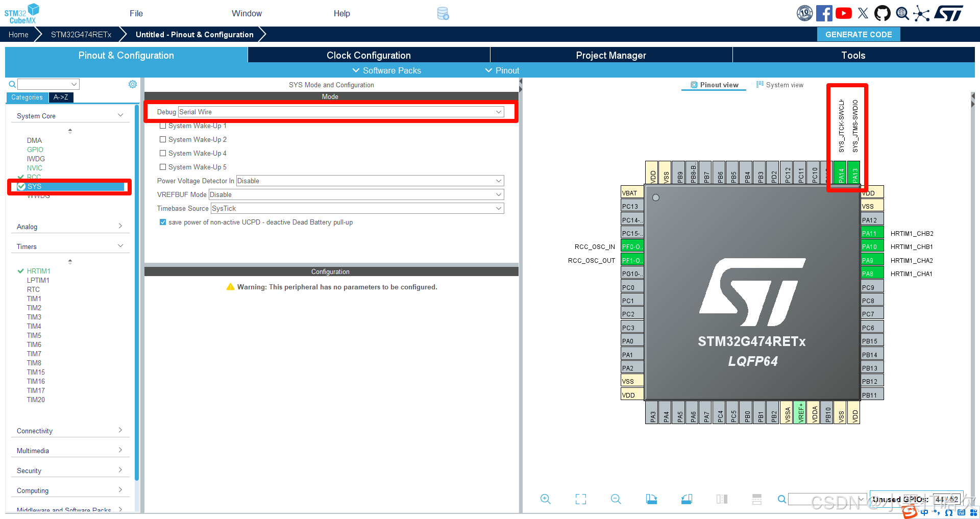Open the Power Voltage Detector In dropdown
980x519 pixels.
point(370,181)
